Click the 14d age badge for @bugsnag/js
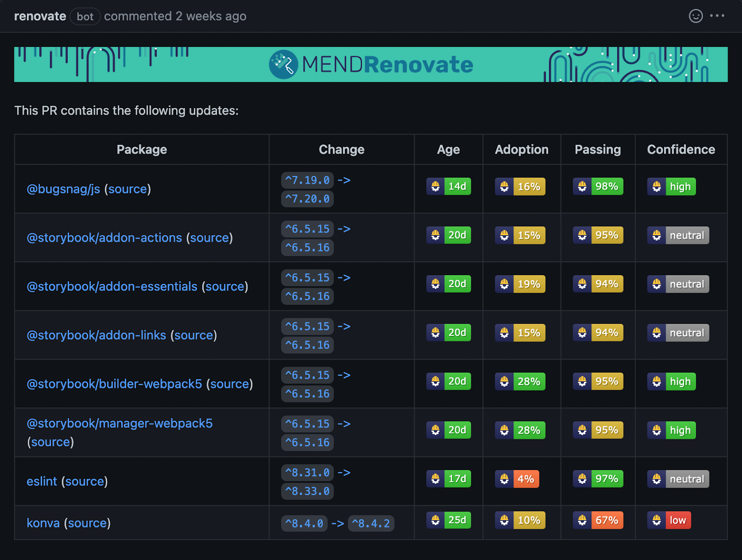Viewport: 742px width, 560px height. tap(448, 187)
